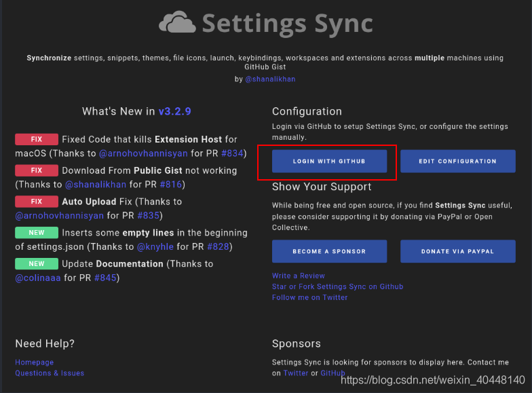Open PR #816 link

coord(171,185)
